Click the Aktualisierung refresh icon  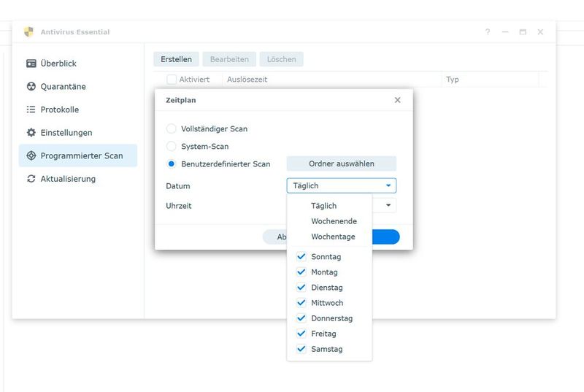pyautogui.click(x=31, y=179)
